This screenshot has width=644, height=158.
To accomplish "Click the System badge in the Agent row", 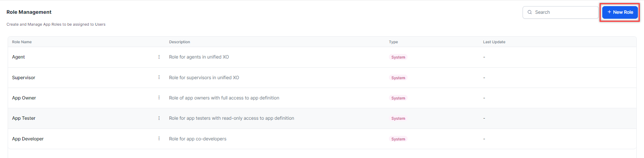I will click(398, 57).
